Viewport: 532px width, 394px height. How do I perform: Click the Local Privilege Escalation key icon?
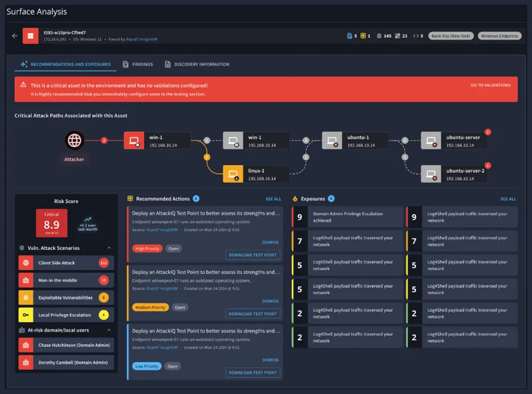(26, 315)
